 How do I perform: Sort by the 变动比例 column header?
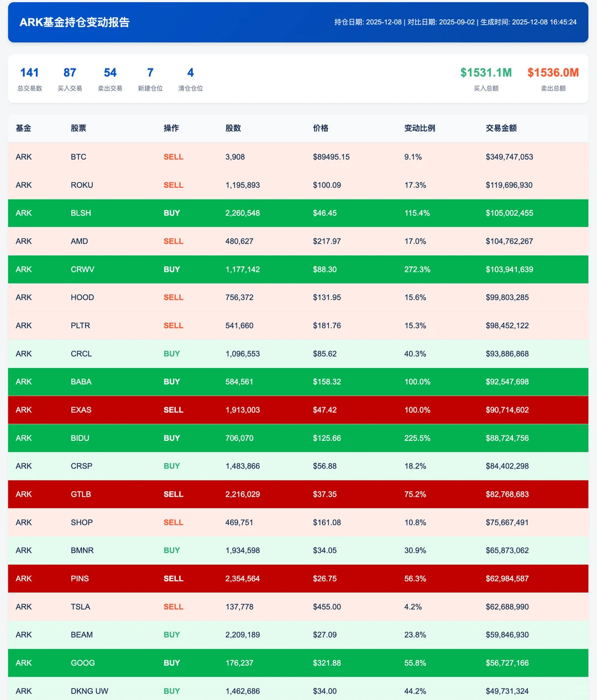tap(420, 128)
